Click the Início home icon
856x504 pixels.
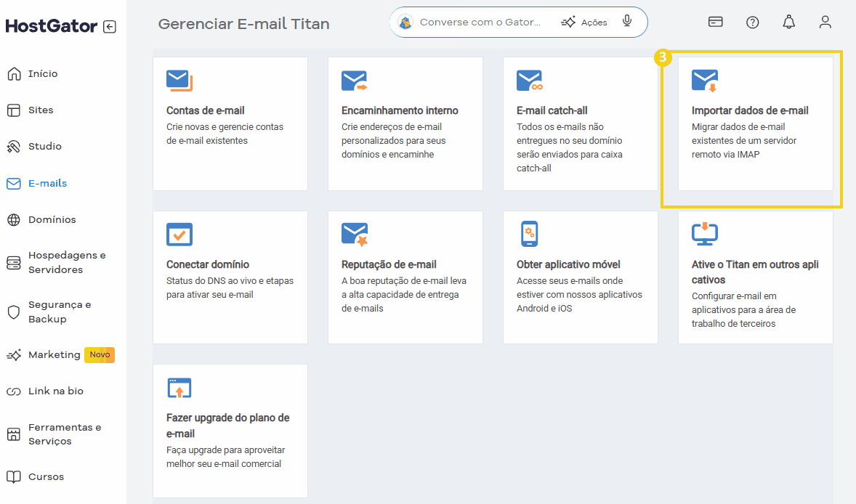pyautogui.click(x=15, y=73)
